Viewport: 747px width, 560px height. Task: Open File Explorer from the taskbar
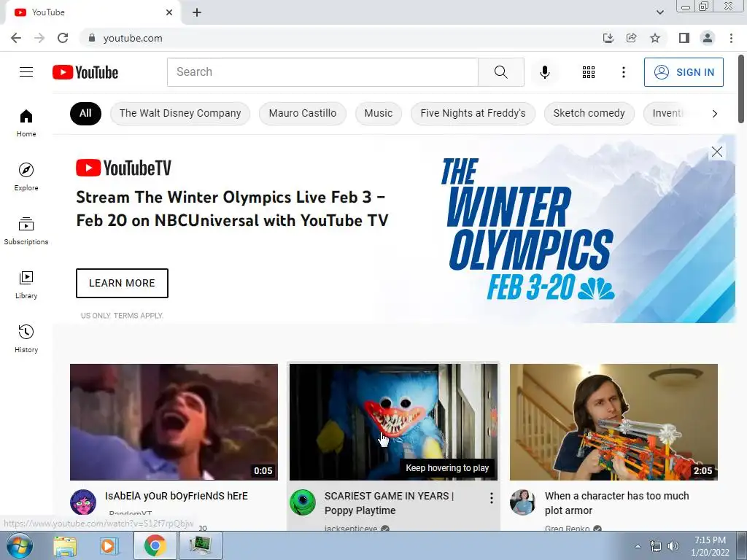point(65,546)
